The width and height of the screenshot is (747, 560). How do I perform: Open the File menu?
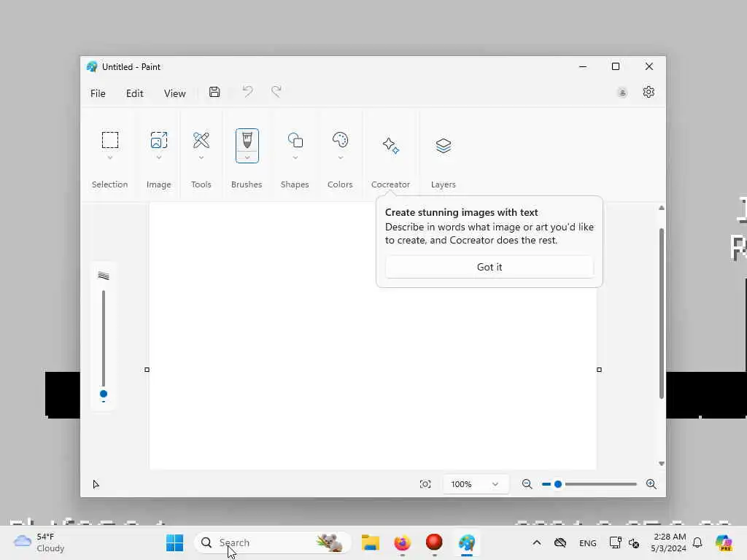[x=98, y=93]
